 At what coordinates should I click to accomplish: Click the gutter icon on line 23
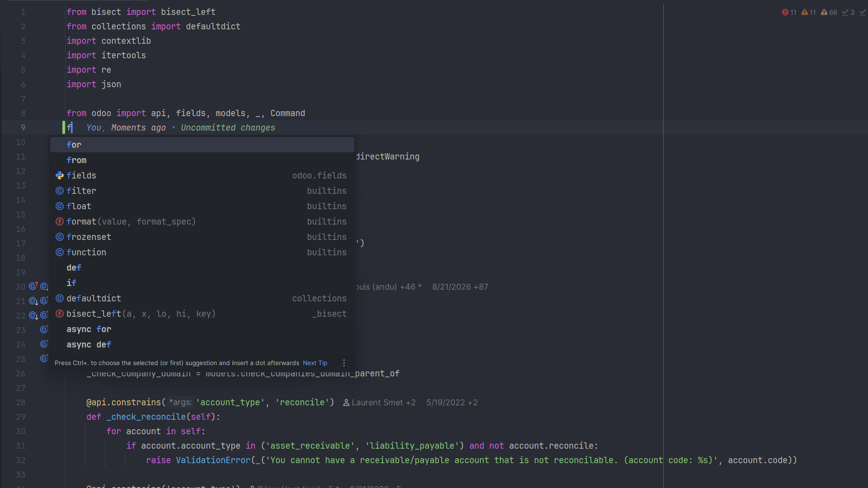(x=44, y=329)
